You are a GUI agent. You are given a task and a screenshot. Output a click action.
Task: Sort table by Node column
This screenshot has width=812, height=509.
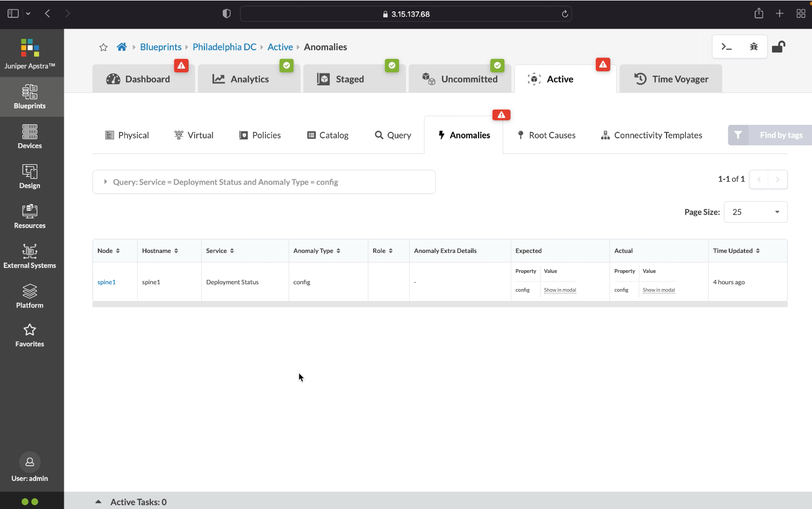(109, 251)
